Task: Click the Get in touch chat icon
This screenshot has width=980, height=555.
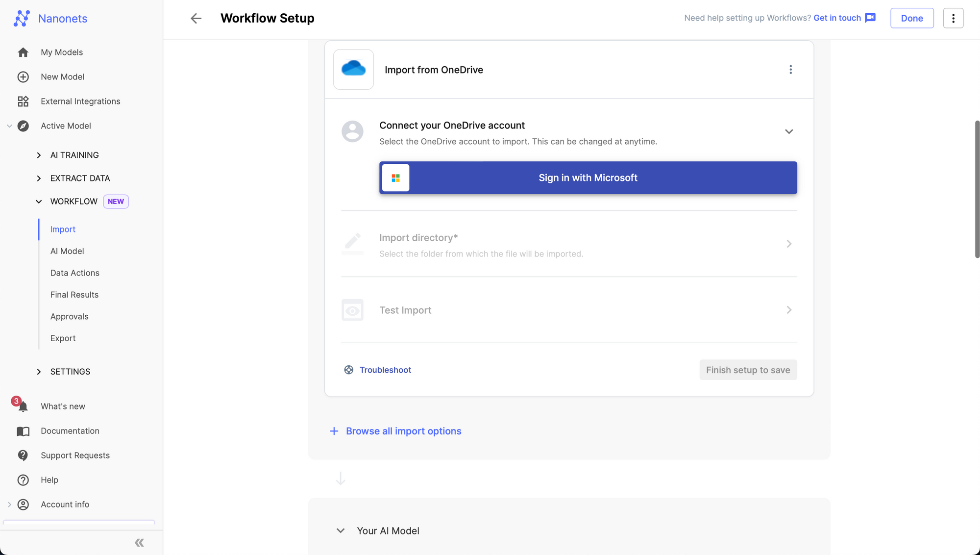Action: point(870,18)
